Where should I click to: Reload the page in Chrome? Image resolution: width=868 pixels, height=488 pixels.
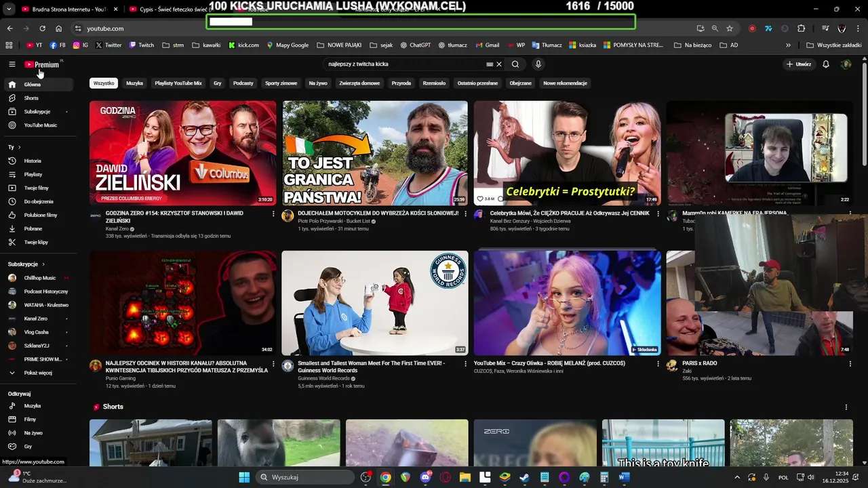coord(42,28)
